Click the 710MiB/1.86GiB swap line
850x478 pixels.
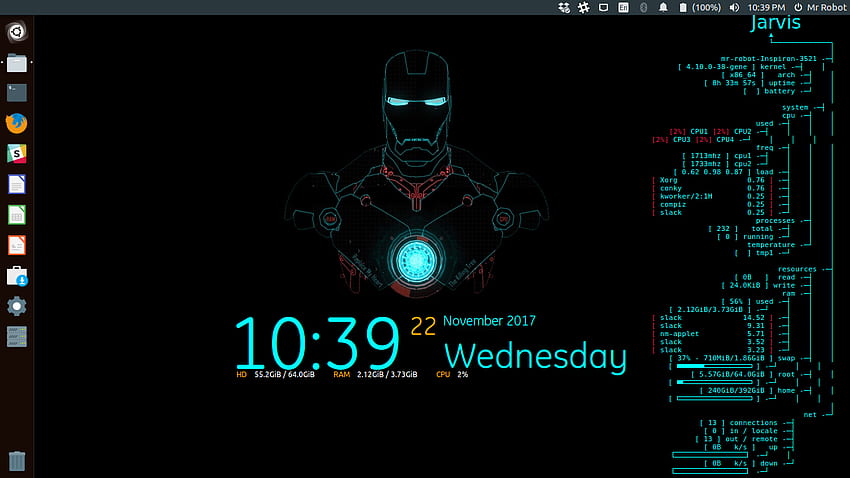[732, 358]
